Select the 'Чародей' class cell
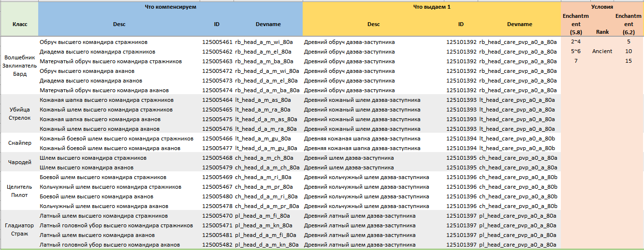644x250 pixels. pyautogui.click(x=20, y=163)
